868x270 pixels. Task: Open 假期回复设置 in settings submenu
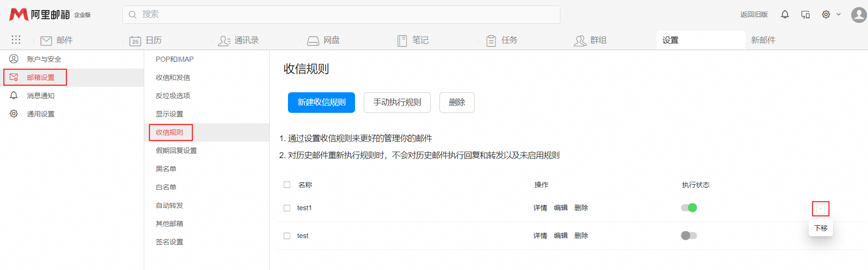tap(176, 150)
